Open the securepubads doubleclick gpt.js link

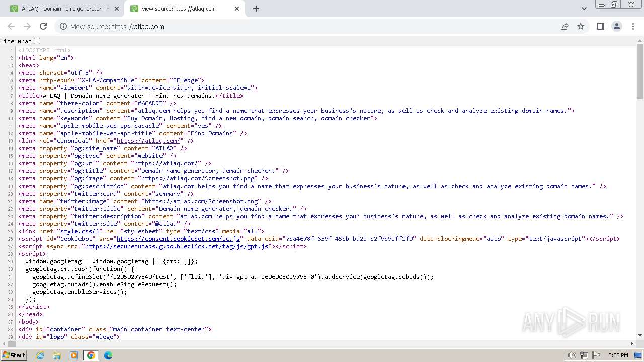click(176, 246)
